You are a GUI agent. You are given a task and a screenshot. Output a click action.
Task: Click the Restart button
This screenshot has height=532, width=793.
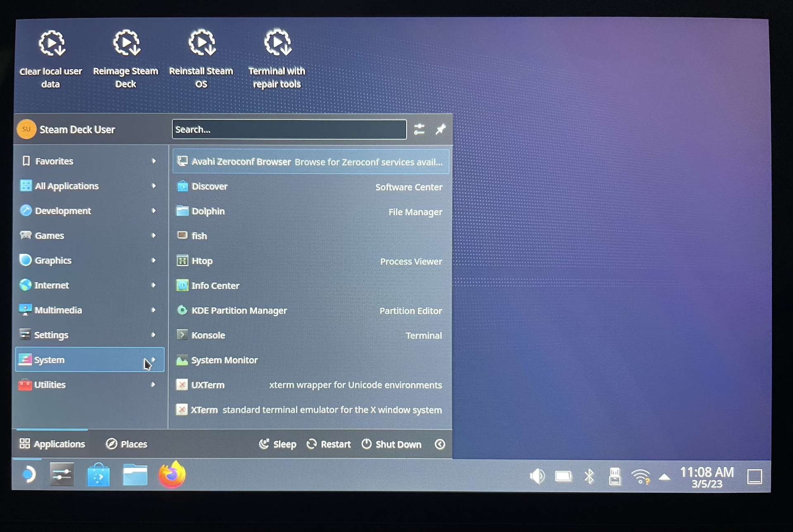coord(329,444)
